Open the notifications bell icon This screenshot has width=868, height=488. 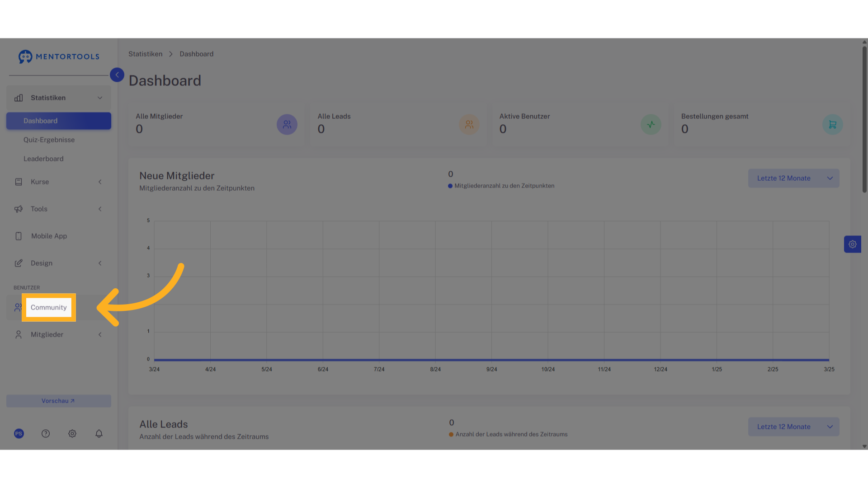coord(99,434)
